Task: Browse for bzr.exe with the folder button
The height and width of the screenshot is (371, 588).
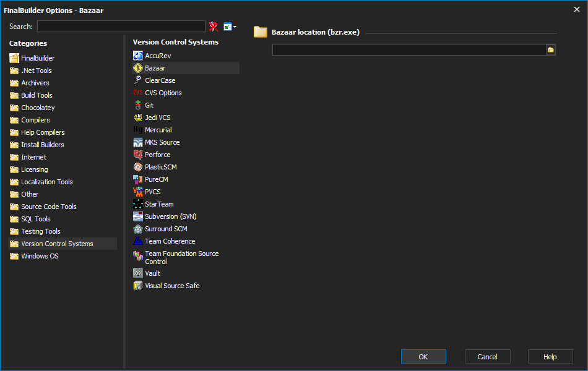Action: click(x=550, y=50)
